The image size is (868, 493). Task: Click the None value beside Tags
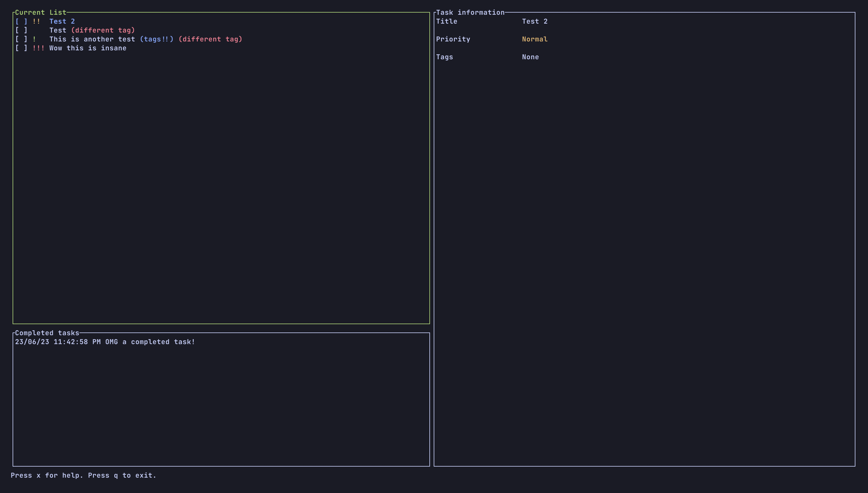[x=530, y=57]
